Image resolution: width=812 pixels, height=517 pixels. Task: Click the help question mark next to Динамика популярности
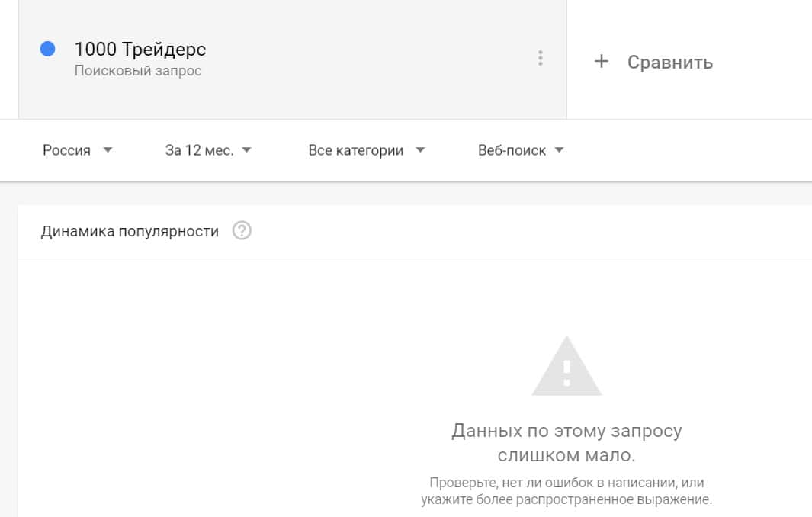[x=242, y=230]
